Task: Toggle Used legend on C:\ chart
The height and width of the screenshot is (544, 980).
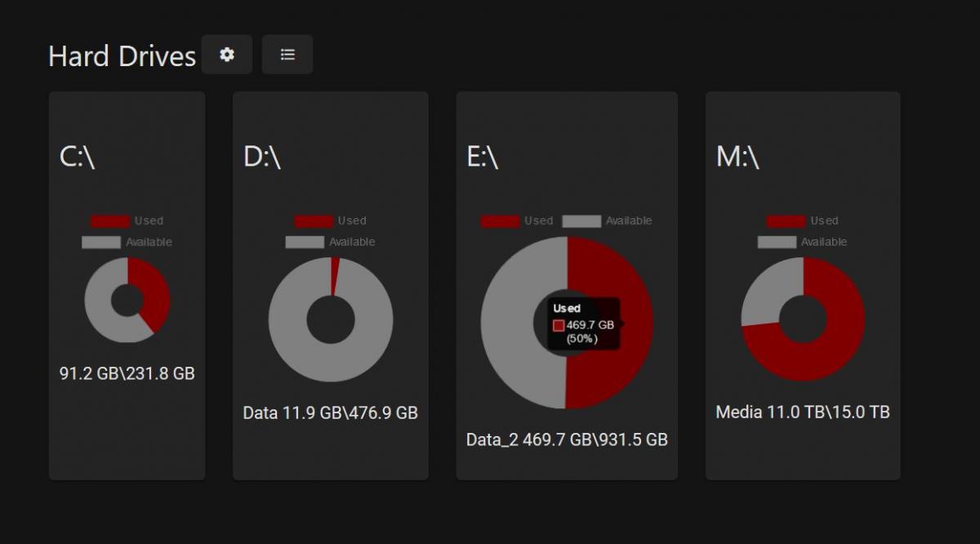Action: tap(127, 221)
